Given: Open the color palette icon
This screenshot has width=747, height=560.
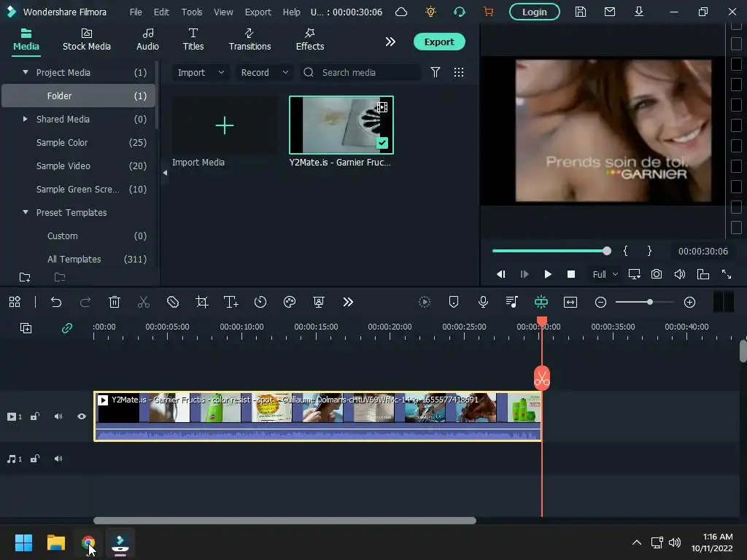Looking at the screenshot, I should click(290, 302).
